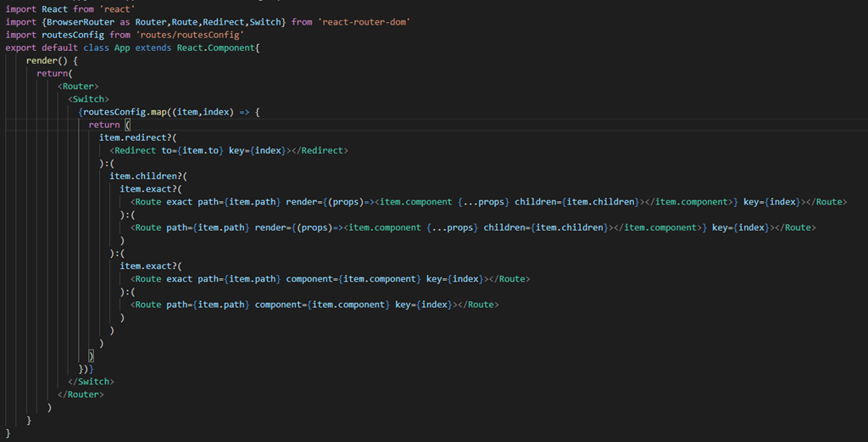Image resolution: width=868 pixels, height=442 pixels.
Task: Click routesConfig.map call
Action: click(125, 112)
